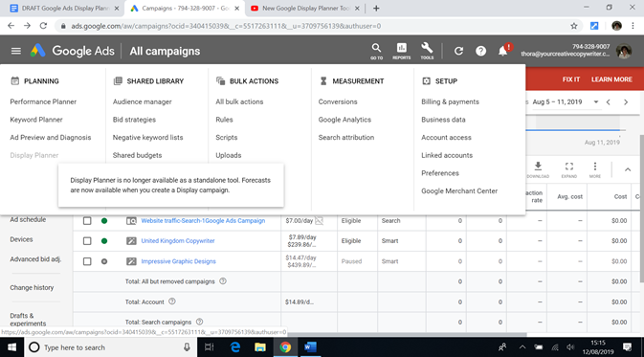Click LEARN MORE in red banner

click(611, 79)
